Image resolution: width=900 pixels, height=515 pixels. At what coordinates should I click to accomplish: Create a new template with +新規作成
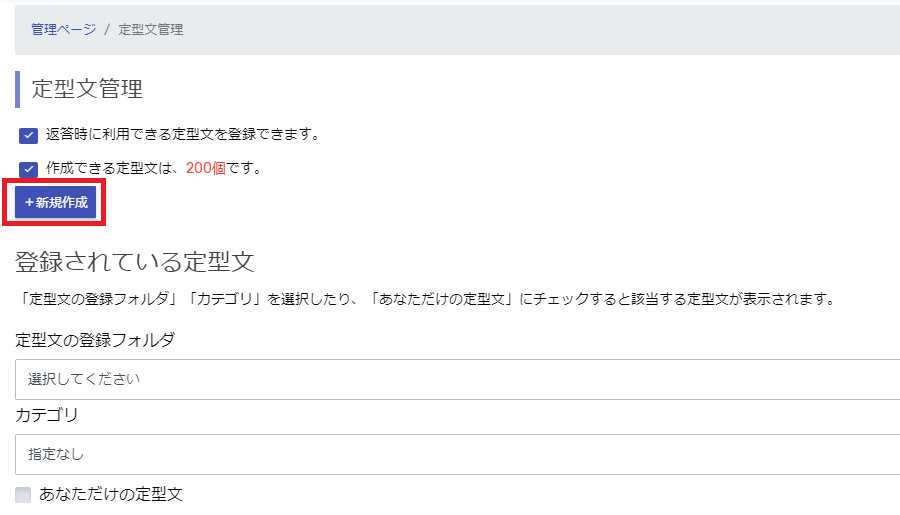coord(56,202)
